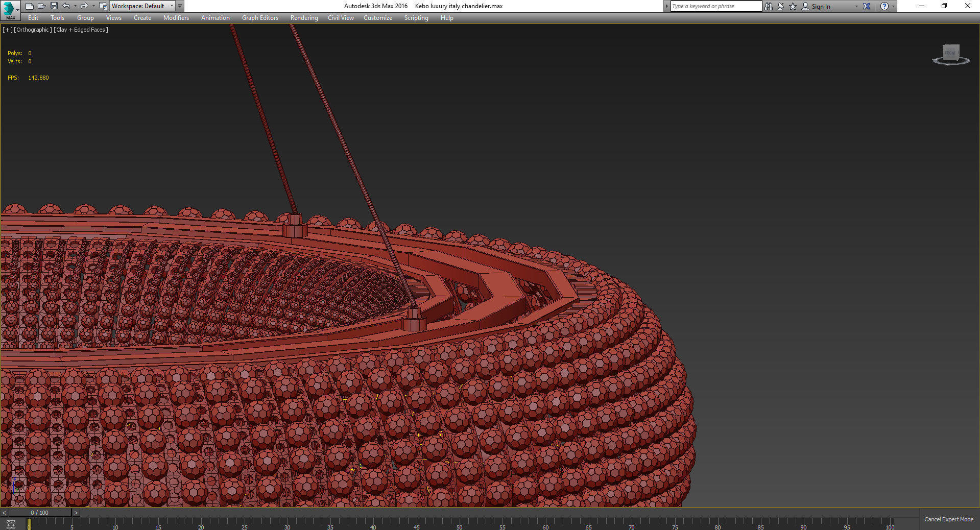Save the file with floppy disk icon
Screen dimensions: 980x530
(54, 6)
